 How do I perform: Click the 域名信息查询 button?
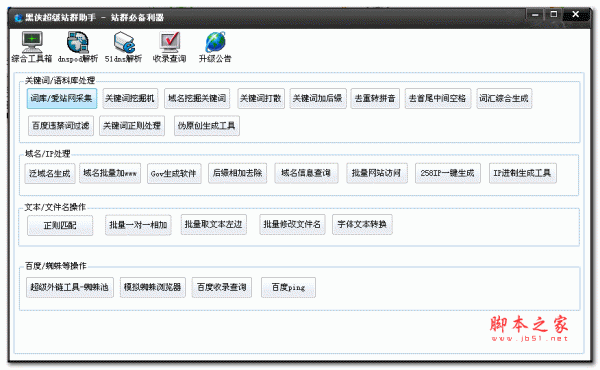306,173
